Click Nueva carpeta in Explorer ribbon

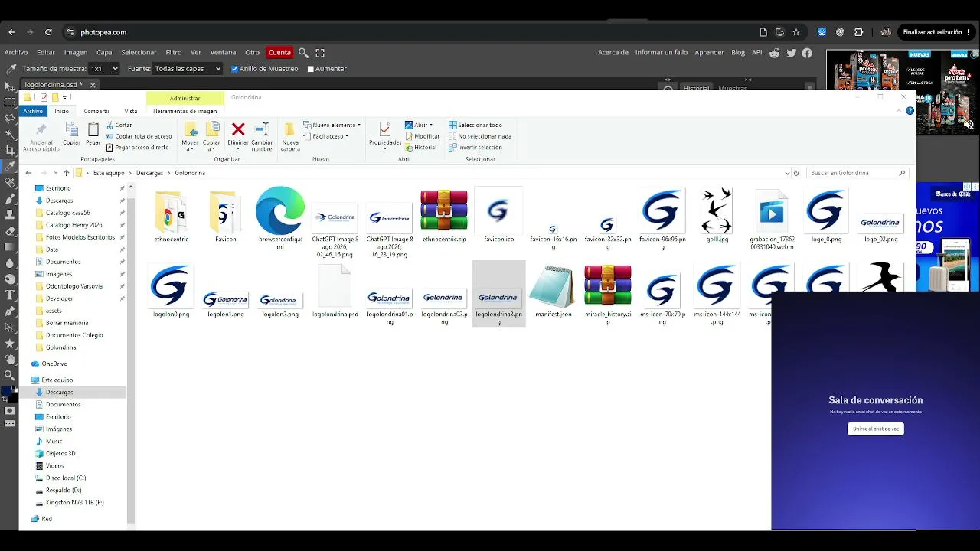pos(290,136)
